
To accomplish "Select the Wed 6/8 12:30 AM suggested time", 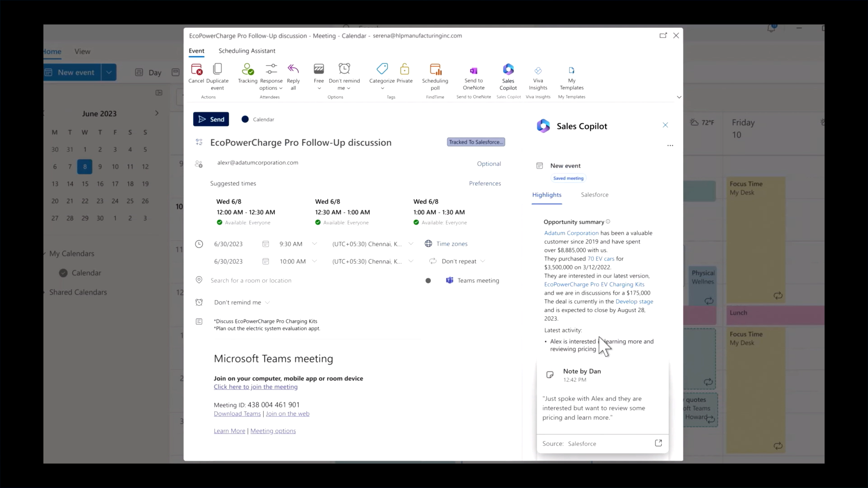I will [342, 212].
